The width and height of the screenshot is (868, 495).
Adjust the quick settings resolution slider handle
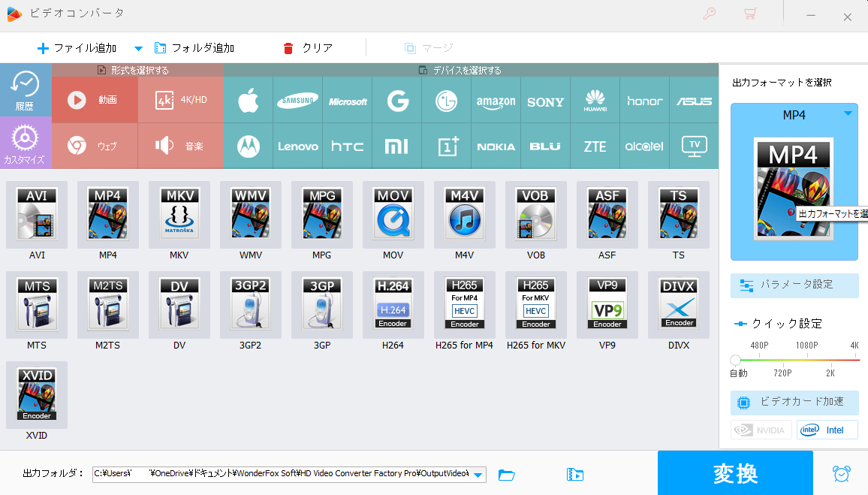coord(735,361)
